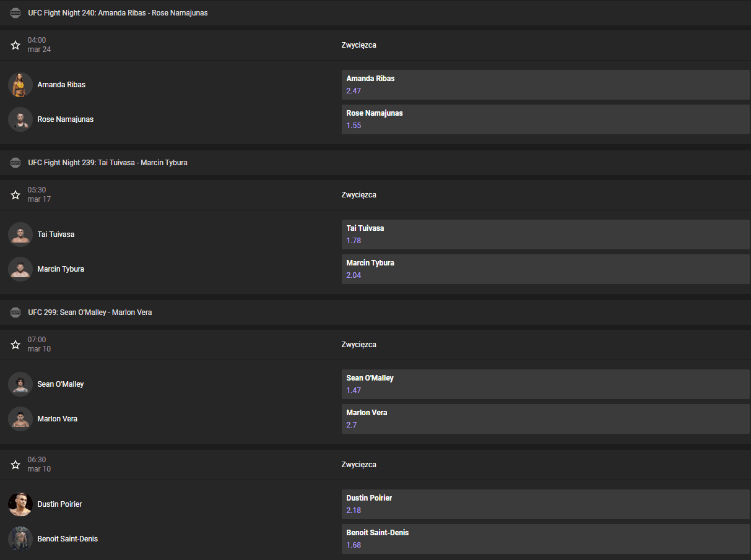Favorite the Tuivasa vs Tybura fight star

pyautogui.click(x=15, y=195)
